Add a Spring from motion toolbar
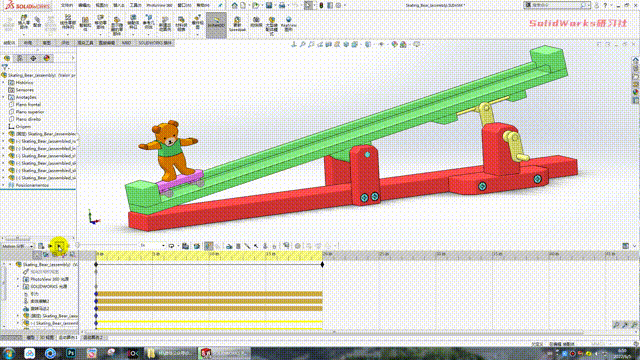The width and height of the screenshot is (640, 360). 238,246
